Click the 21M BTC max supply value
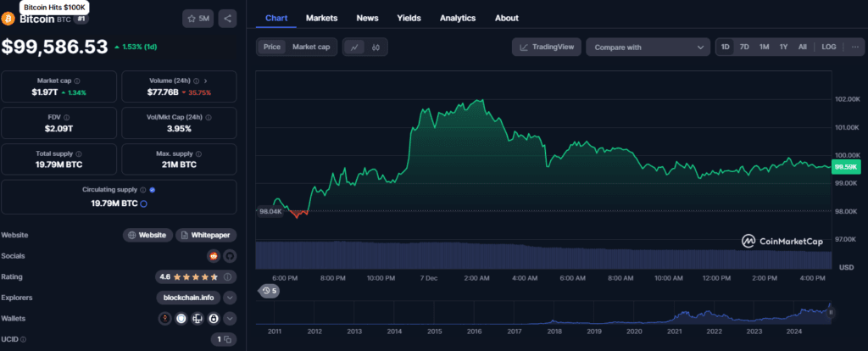Viewport: 868px width, 351px height. [x=179, y=164]
